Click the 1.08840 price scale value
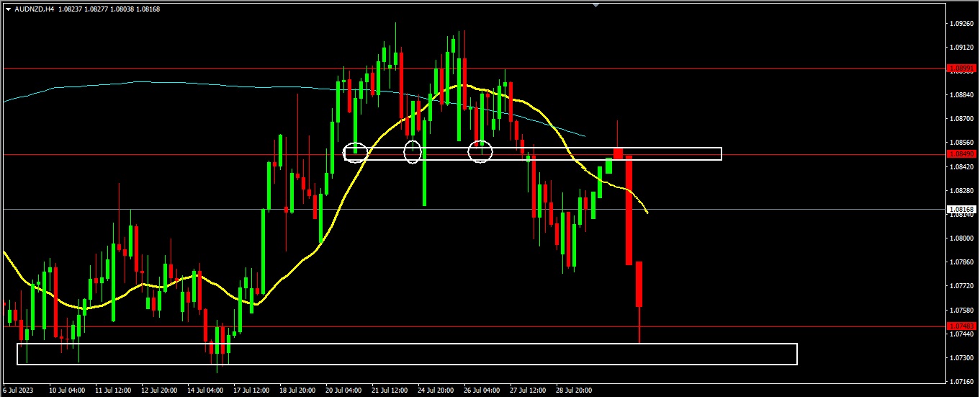This screenshot has height=397, width=980. (962, 94)
